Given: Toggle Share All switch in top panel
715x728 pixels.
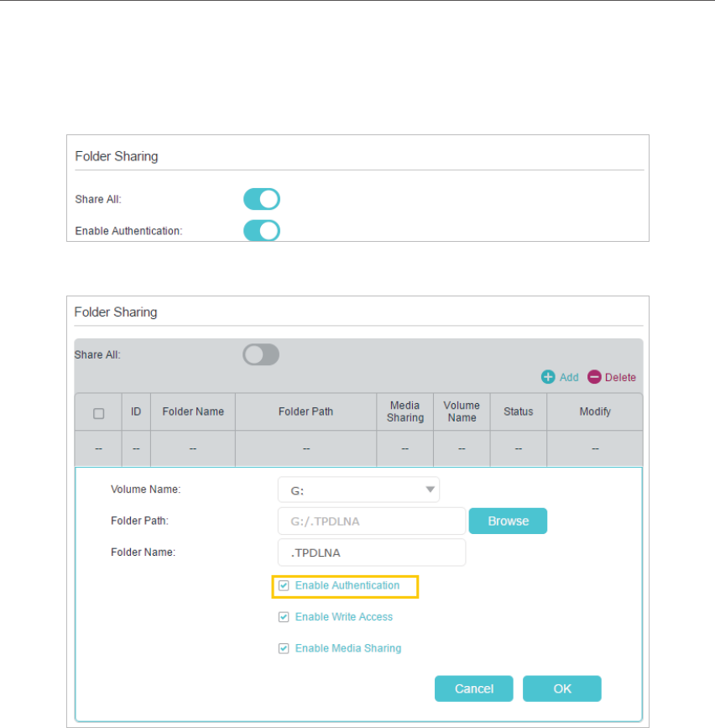Looking at the screenshot, I should tap(262, 199).
